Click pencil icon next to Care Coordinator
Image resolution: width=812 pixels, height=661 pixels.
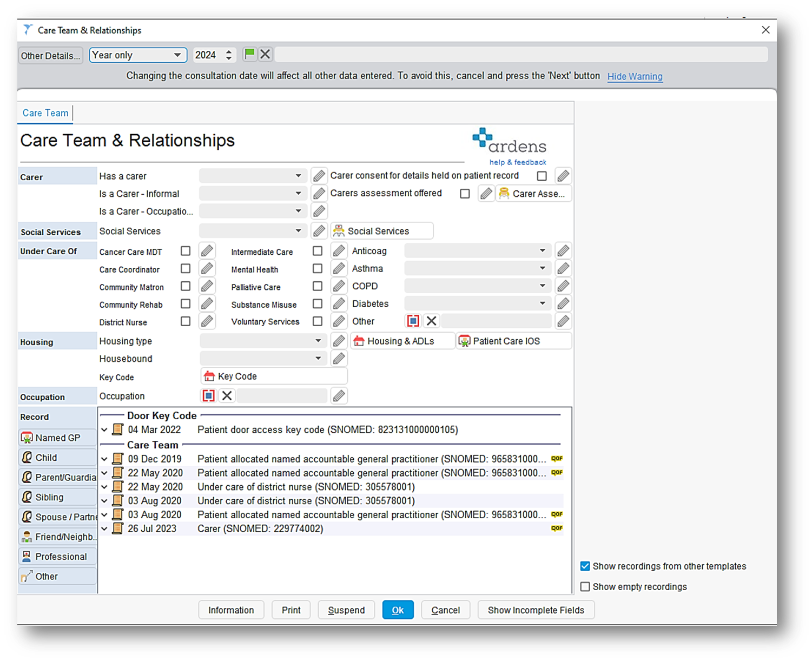207,269
